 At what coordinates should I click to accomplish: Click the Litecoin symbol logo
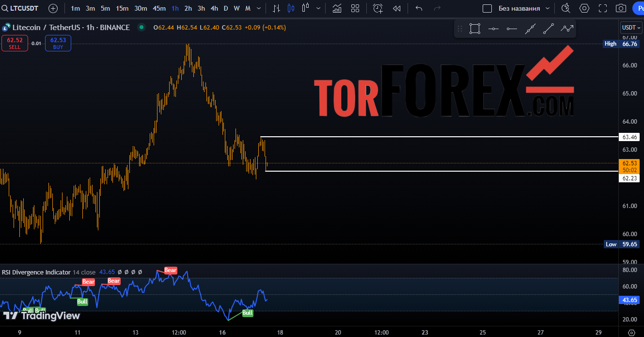coord(6,28)
